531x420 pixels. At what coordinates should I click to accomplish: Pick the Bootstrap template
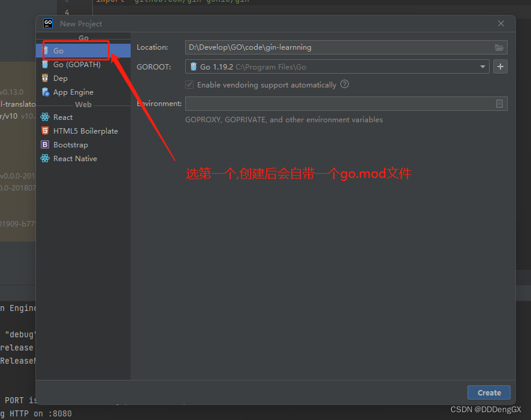(83, 145)
